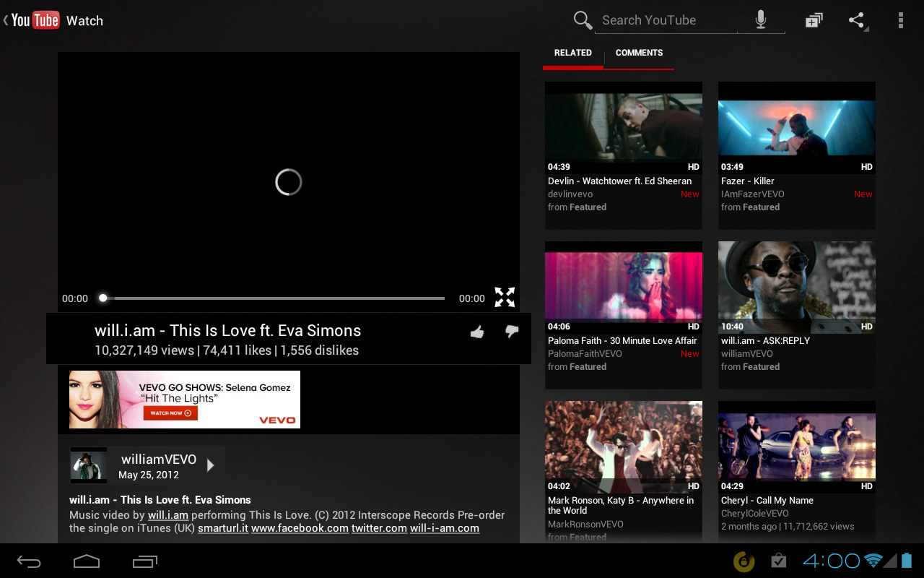Open the twitter.com link
The image size is (924, 578).
pyautogui.click(x=379, y=528)
